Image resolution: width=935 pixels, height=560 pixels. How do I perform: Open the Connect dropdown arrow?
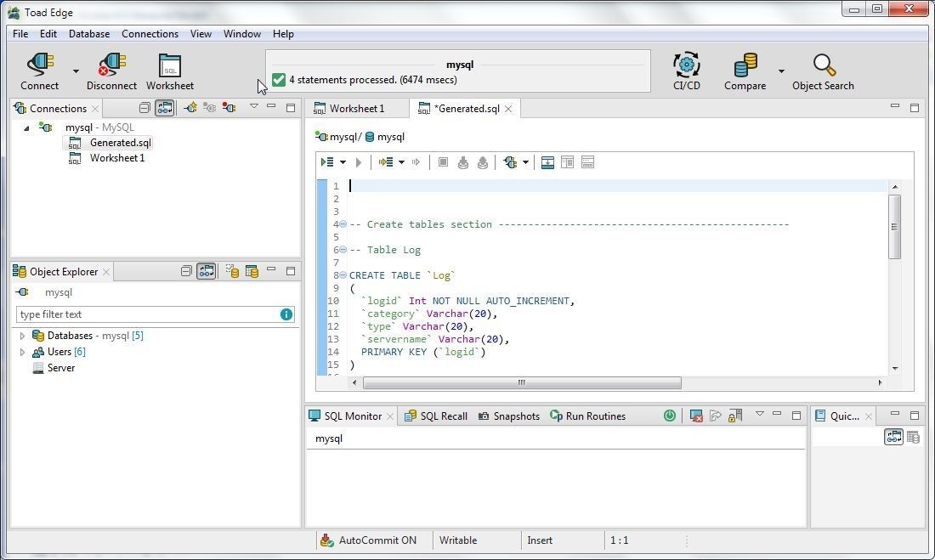click(76, 71)
